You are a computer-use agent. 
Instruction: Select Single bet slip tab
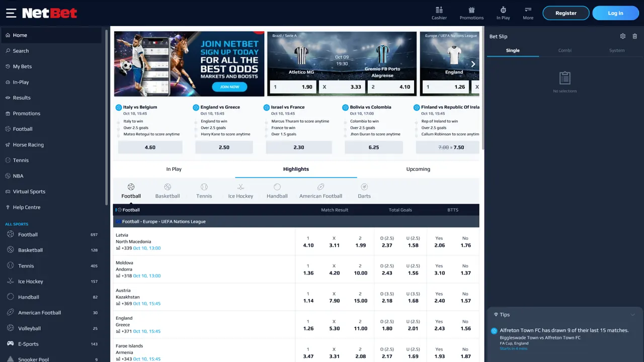[x=513, y=50]
